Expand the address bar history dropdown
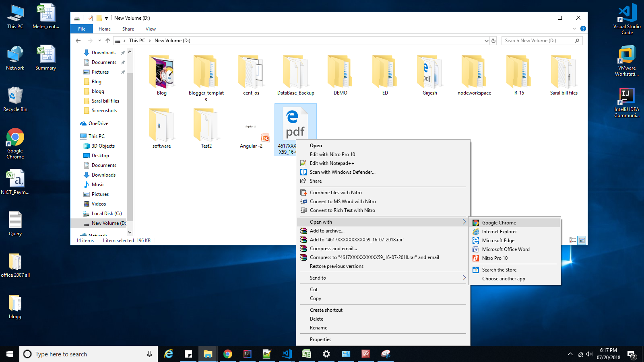The height and width of the screenshot is (362, 644). click(486, 41)
